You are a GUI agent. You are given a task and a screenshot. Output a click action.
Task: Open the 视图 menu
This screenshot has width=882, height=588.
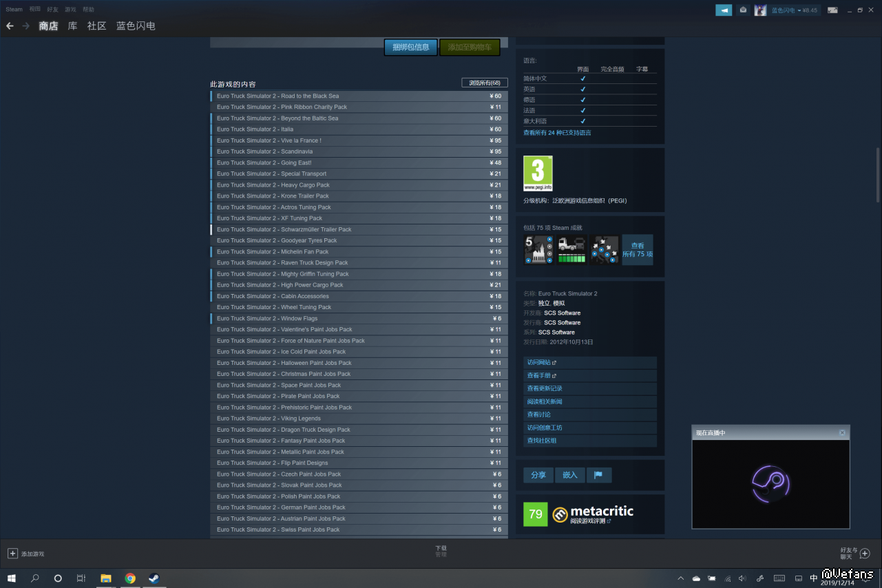[x=35, y=10]
